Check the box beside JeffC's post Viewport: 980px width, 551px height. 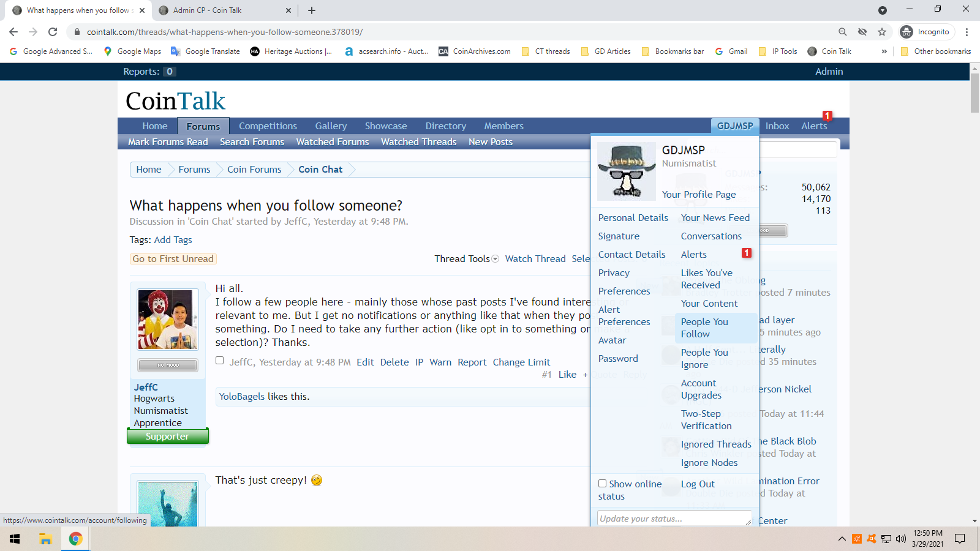coord(220,361)
